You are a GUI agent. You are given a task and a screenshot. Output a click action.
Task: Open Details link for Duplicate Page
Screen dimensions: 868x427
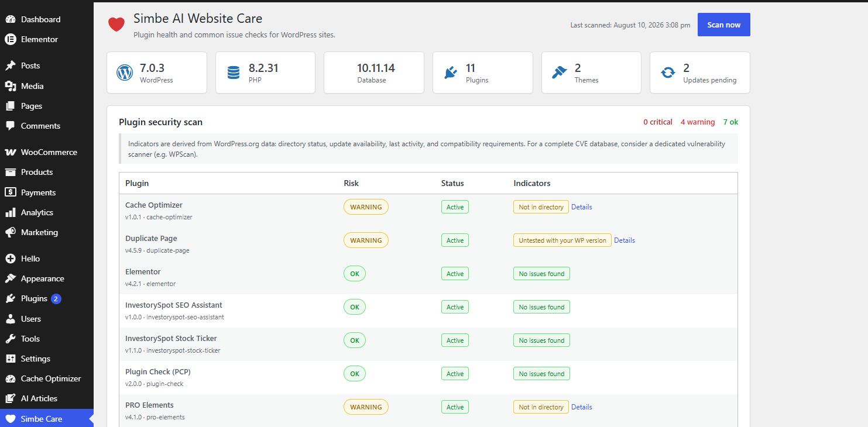click(x=624, y=240)
